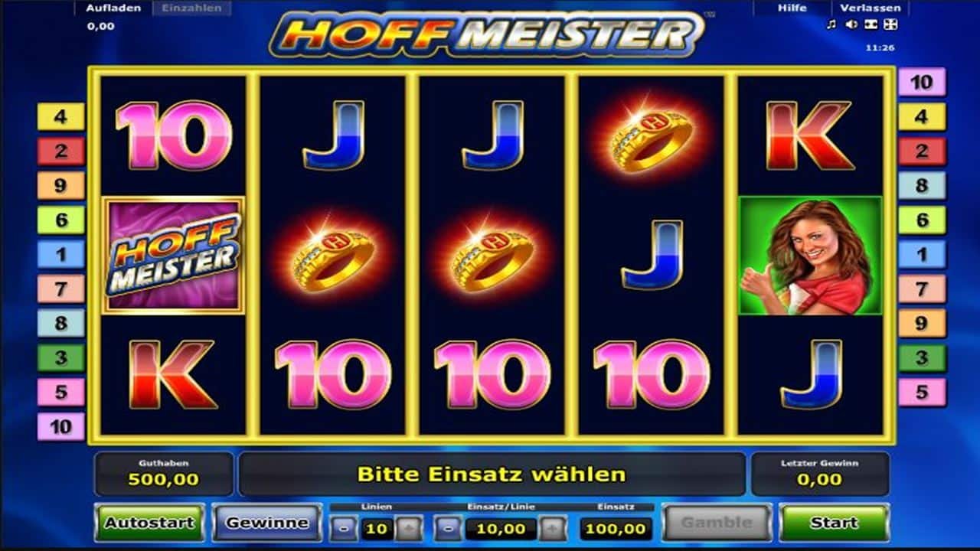
Task: Select the red payline 2 marker on right
Action: coord(922,152)
